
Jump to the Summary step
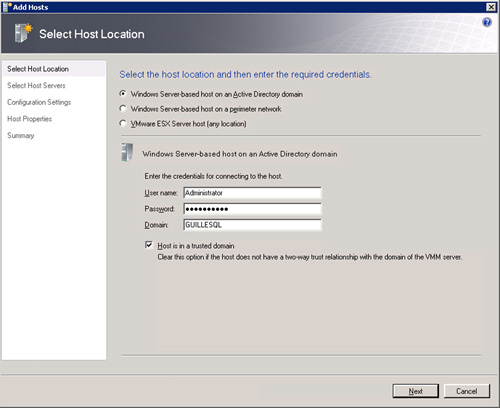[21, 135]
